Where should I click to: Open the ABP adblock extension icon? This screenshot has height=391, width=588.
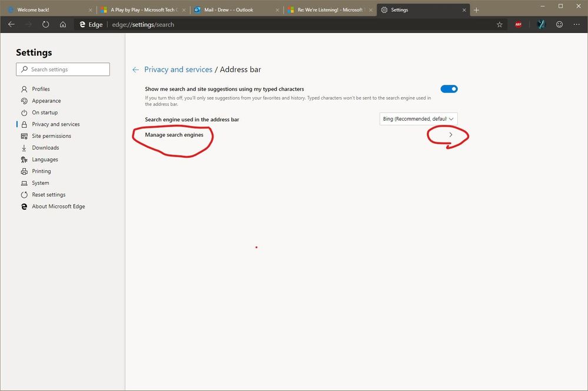click(x=518, y=24)
